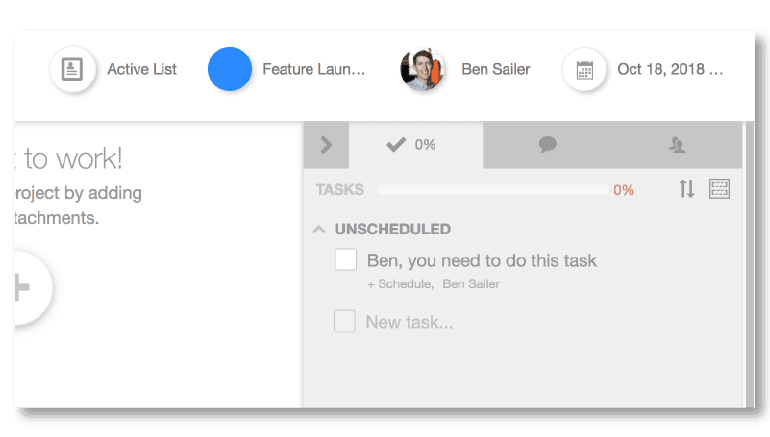The height and width of the screenshot is (437, 770).
Task: Open the 'Oct 18, 2018' date selector
Action: pos(670,69)
